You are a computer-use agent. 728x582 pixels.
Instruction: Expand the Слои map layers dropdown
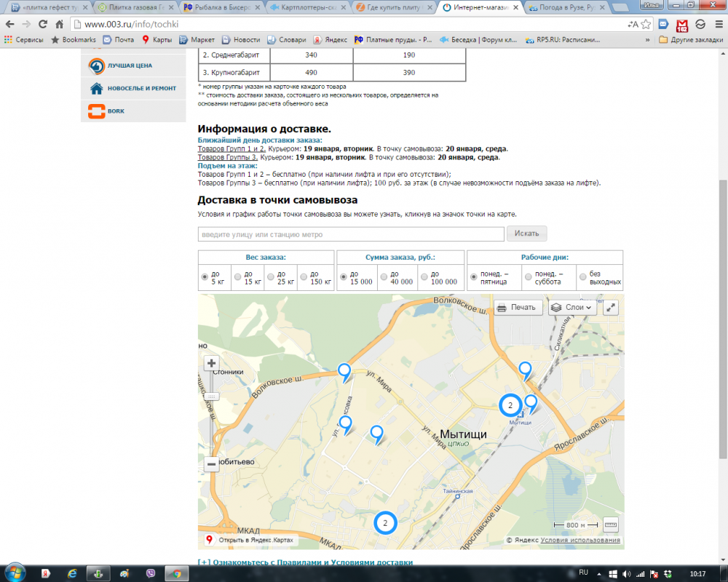pyautogui.click(x=572, y=307)
